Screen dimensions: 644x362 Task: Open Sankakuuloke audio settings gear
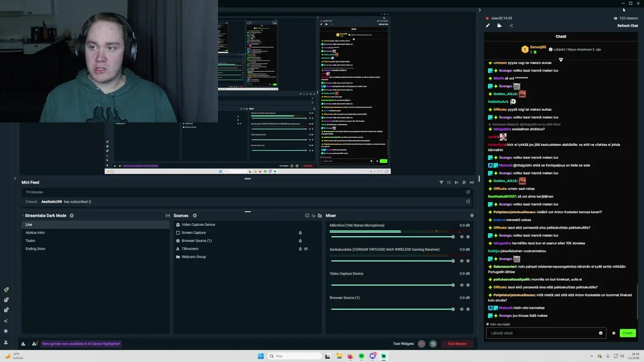[468, 261]
